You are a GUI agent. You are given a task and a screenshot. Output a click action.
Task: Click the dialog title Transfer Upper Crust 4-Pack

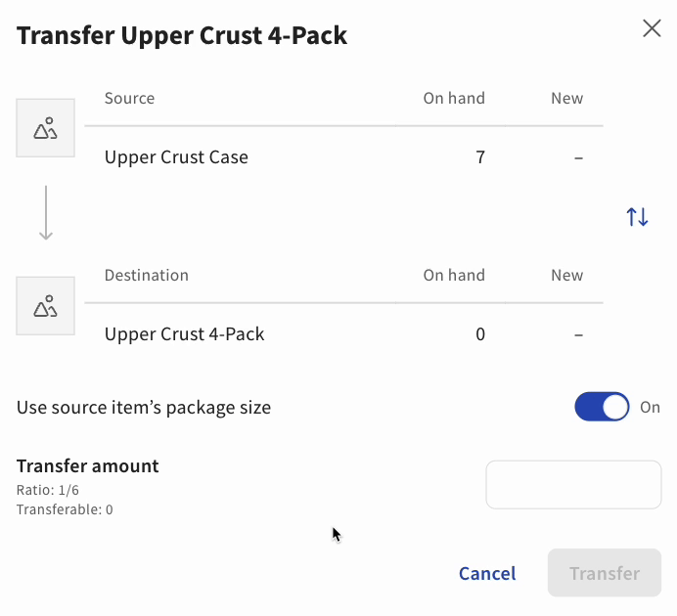182,36
